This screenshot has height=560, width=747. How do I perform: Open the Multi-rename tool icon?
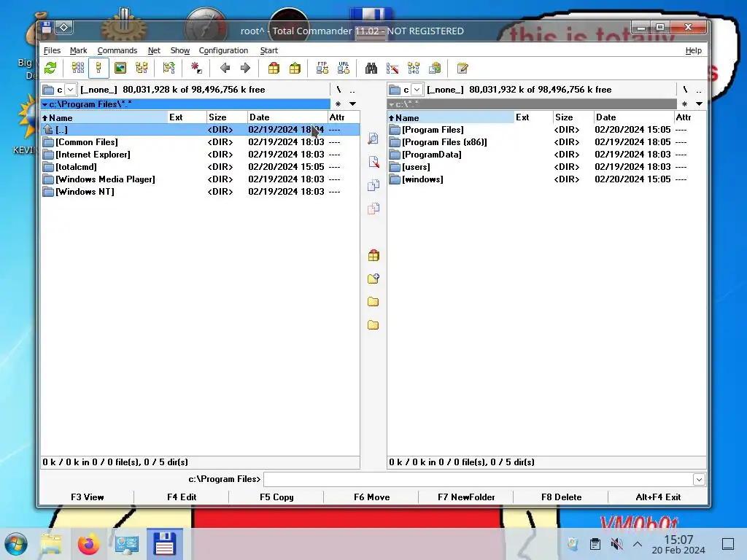392,68
